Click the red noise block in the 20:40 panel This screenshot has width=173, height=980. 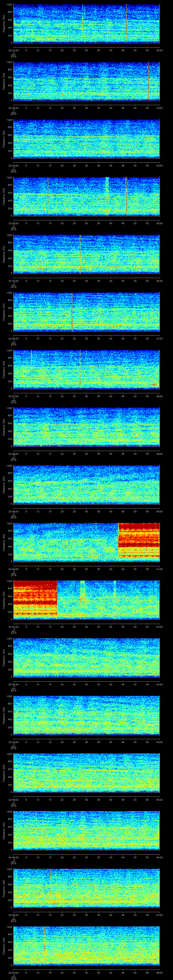point(139,540)
